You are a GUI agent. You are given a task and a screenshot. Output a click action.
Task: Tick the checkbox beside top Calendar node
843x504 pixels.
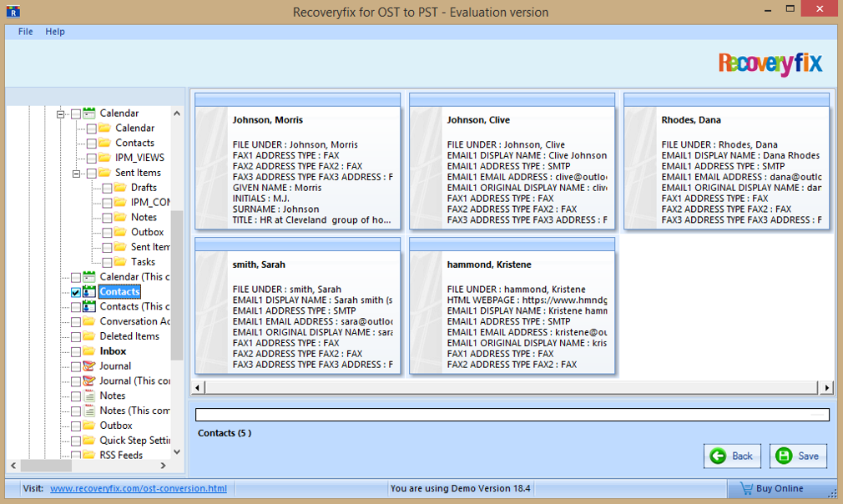point(76,114)
